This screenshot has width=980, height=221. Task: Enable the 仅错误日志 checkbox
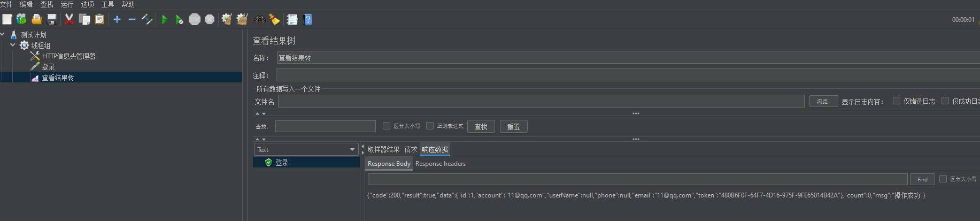click(x=897, y=101)
